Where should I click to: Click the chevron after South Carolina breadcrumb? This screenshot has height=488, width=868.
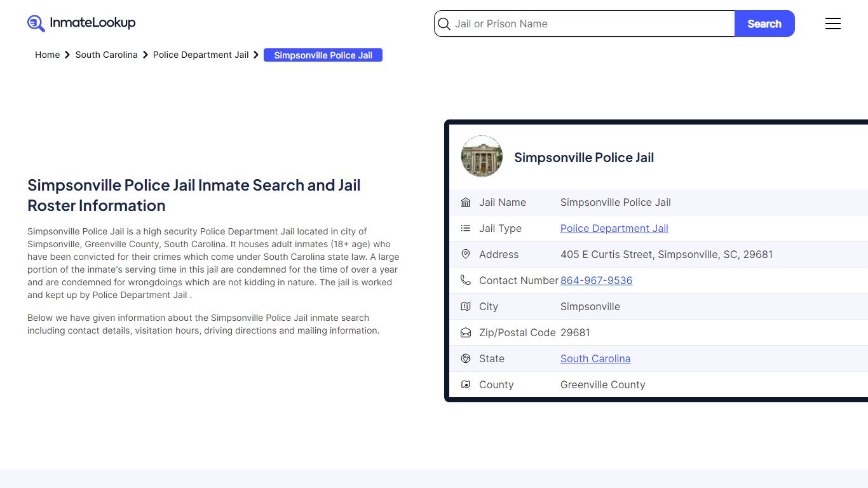coord(146,55)
